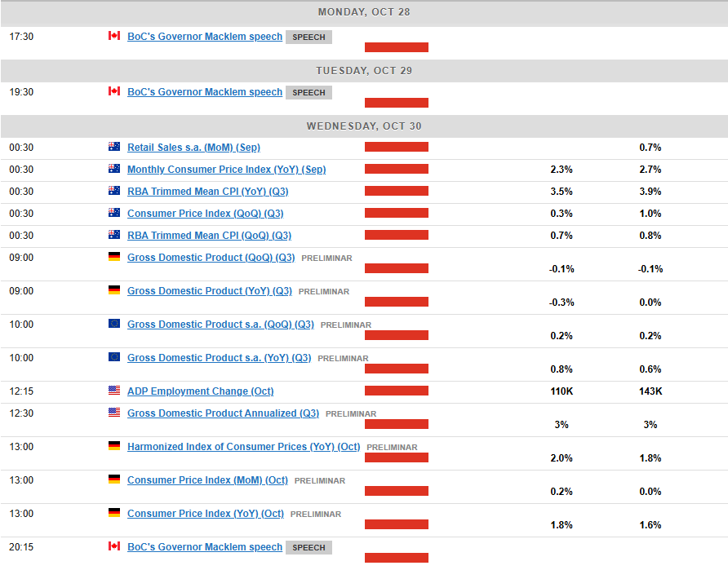
Task: Open Monthly Consumer Price Index (YoY) (Sep) link
Action: 227,170
